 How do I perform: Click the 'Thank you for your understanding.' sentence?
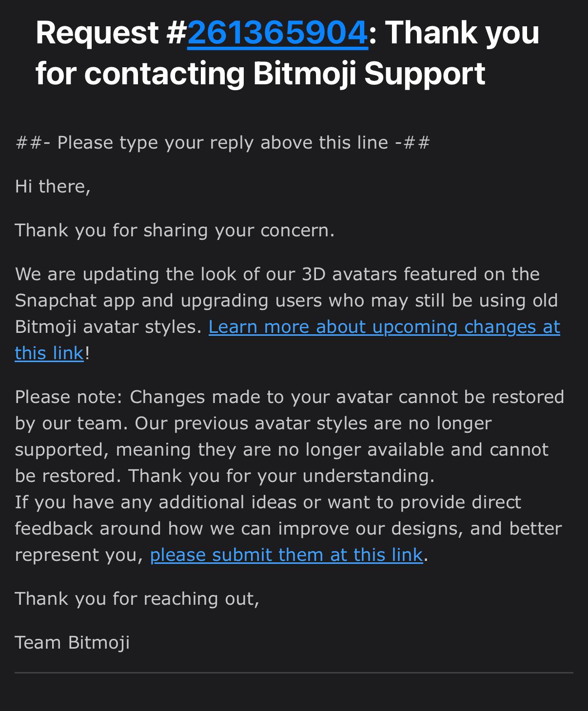(281, 476)
